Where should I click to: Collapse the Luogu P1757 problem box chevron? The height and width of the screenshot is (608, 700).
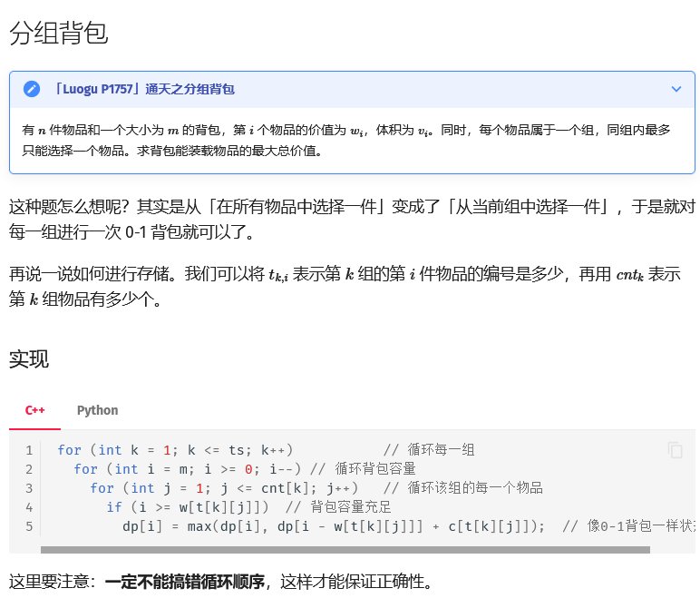click(676, 89)
